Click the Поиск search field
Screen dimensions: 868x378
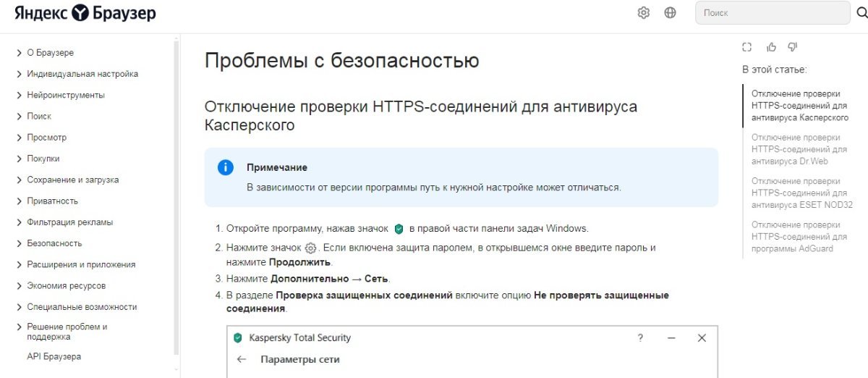(x=772, y=13)
